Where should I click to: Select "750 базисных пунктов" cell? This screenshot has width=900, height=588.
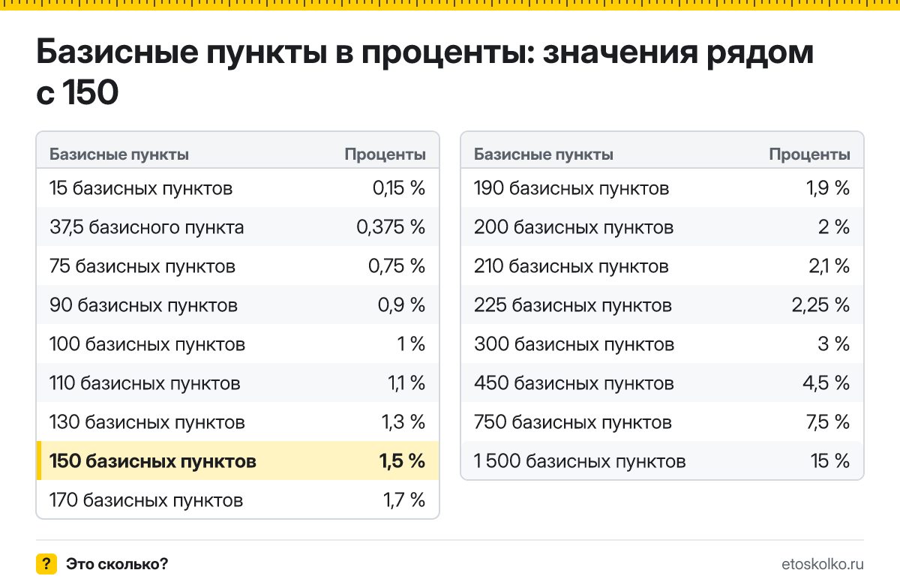(x=573, y=422)
